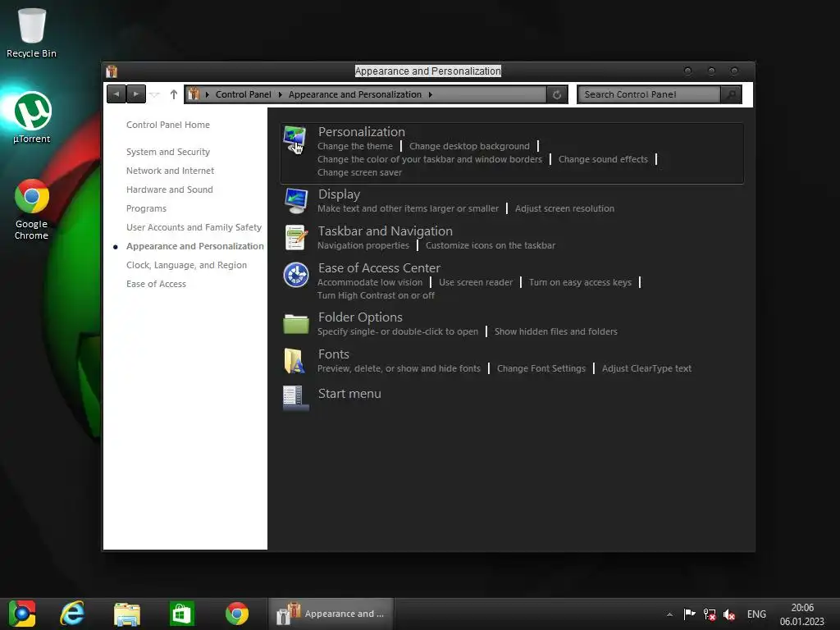This screenshot has height=630, width=840.
Task: Select Appearance and Personalization in the sidebar
Action: (x=195, y=246)
